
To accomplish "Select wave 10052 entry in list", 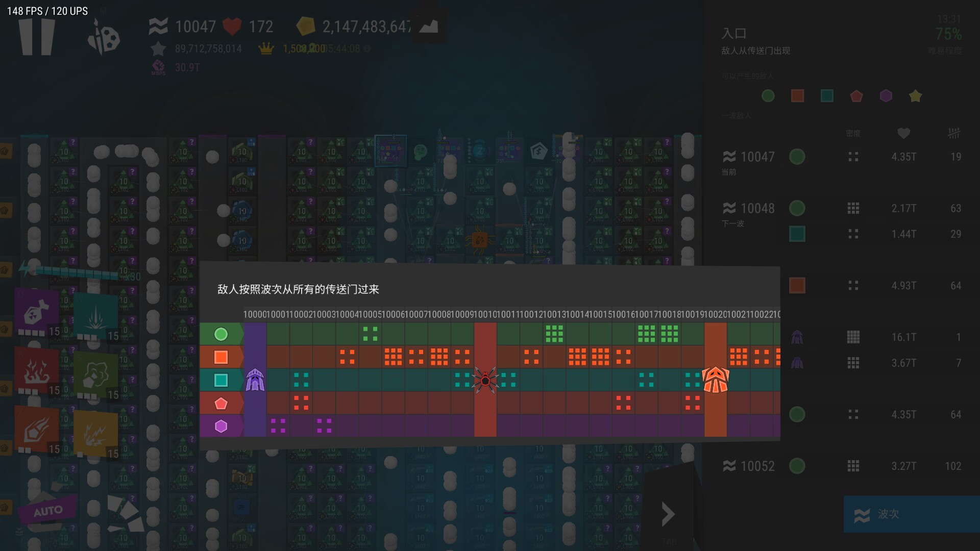I will tap(757, 466).
